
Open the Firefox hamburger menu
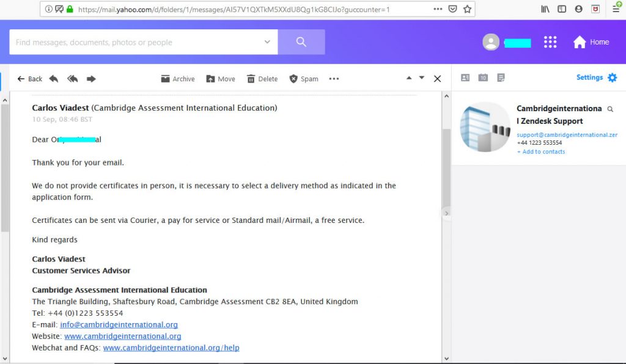click(x=616, y=9)
